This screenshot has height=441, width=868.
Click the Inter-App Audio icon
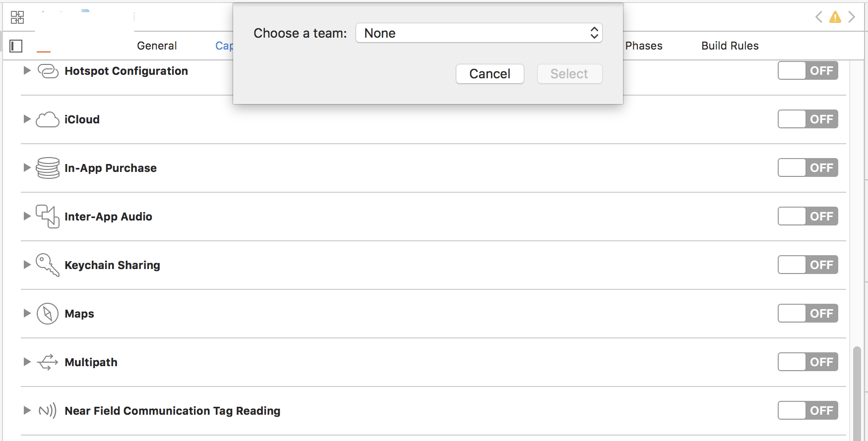(x=48, y=217)
